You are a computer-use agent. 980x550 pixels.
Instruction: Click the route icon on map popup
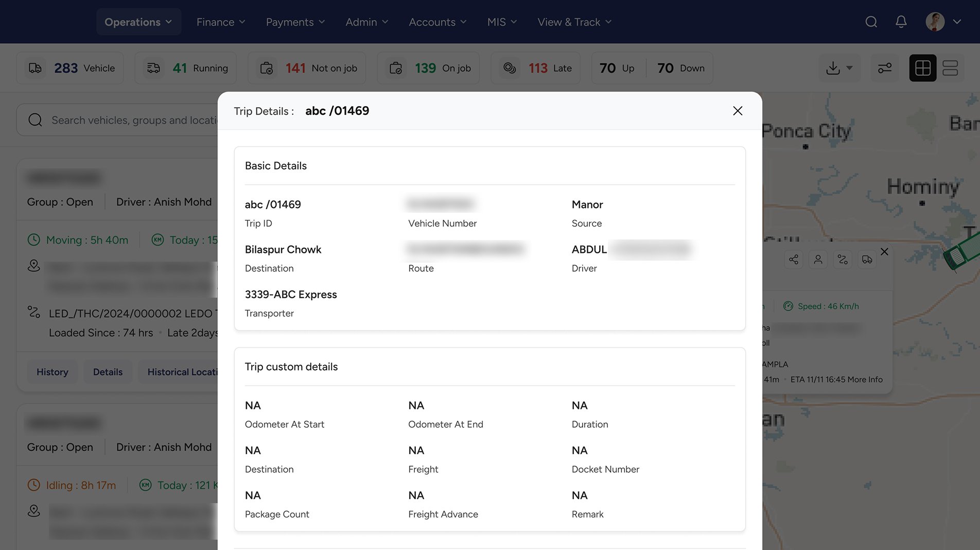click(843, 260)
